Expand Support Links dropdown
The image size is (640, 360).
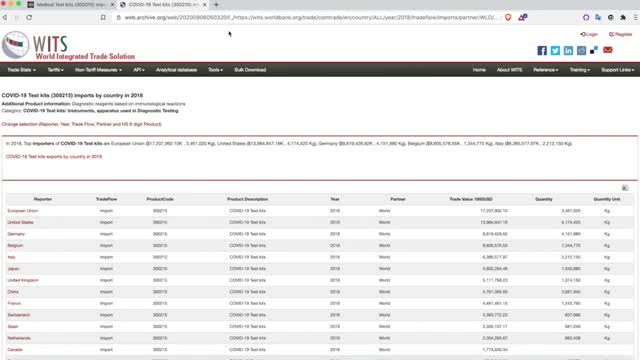(x=617, y=70)
